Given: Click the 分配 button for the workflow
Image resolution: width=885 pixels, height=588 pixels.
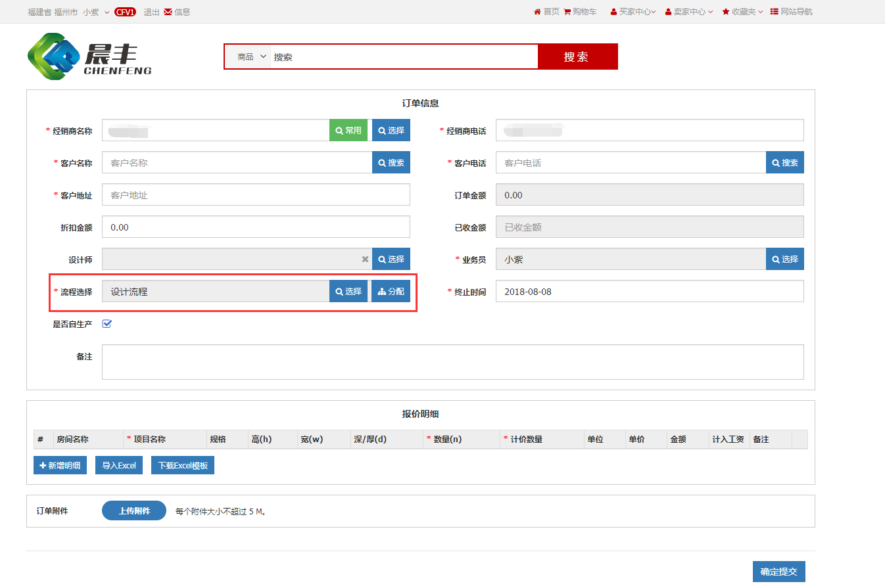Looking at the screenshot, I should [x=391, y=292].
